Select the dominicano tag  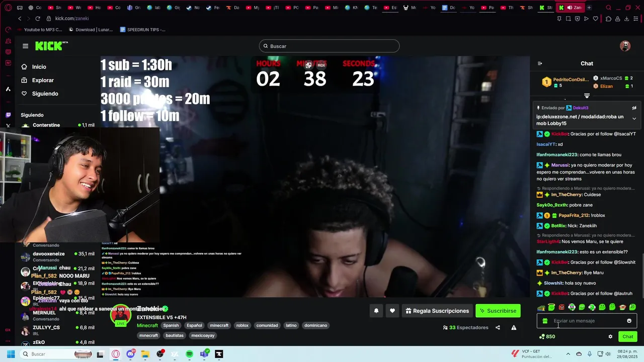coord(316,325)
